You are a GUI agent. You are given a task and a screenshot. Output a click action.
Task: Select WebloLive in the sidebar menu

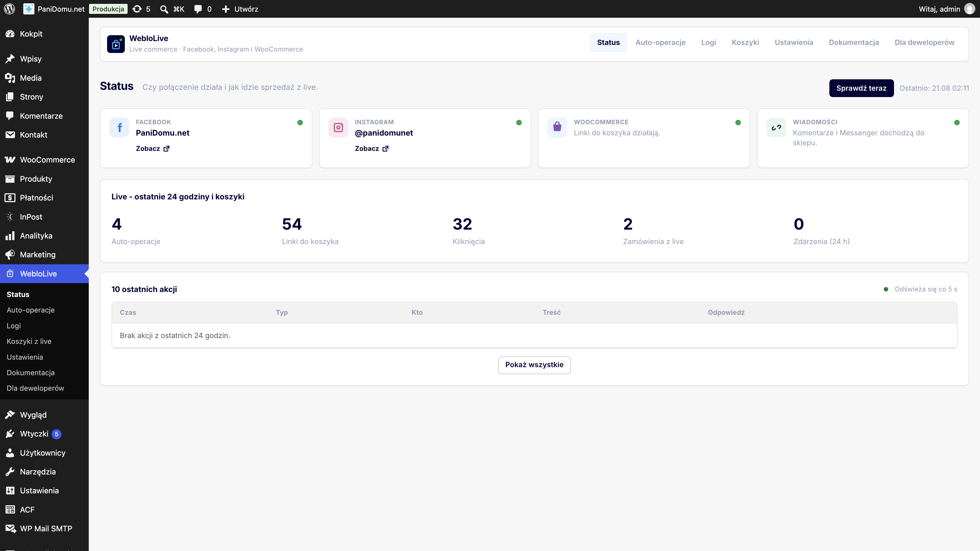44,274
